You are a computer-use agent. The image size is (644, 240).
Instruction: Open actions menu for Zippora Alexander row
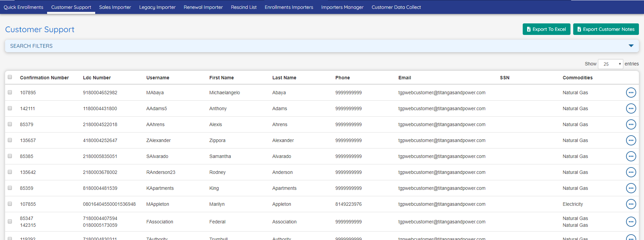tap(631, 140)
